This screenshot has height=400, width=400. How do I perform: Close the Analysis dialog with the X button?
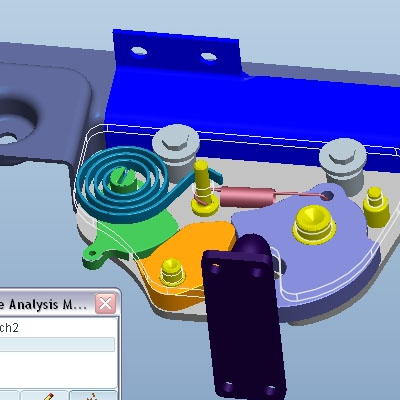point(106,304)
